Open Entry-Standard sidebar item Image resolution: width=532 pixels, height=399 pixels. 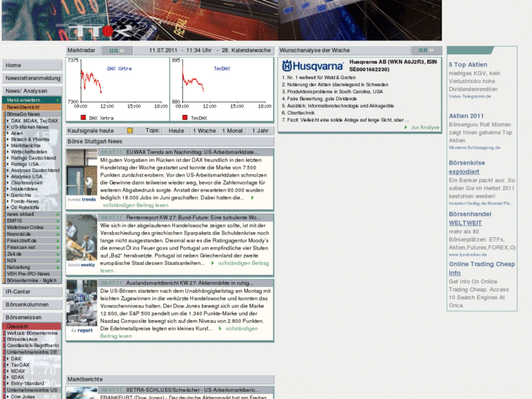point(27,384)
